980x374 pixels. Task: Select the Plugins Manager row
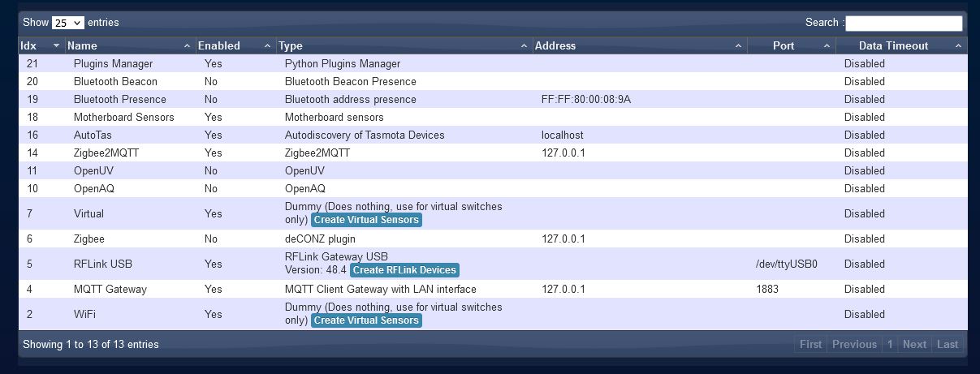tap(113, 63)
